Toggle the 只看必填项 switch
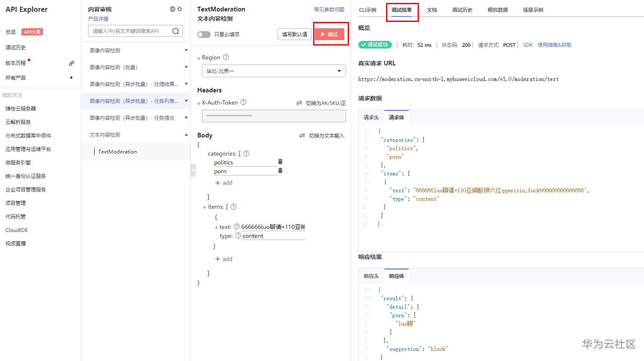The image size is (644, 361). click(x=204, y=34)
